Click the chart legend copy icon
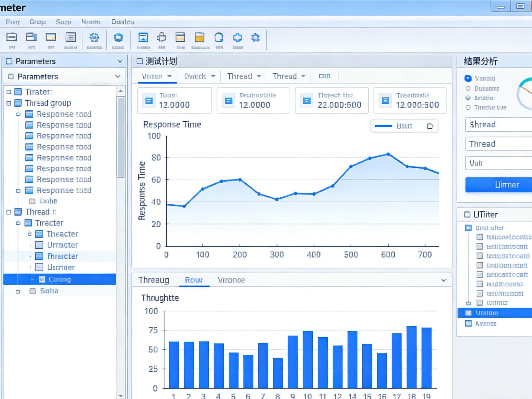 (429, 126)
